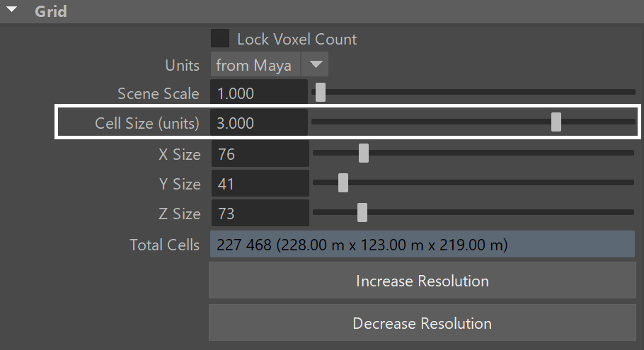Click the Decrease Resolution button

[x=422, y=322]
